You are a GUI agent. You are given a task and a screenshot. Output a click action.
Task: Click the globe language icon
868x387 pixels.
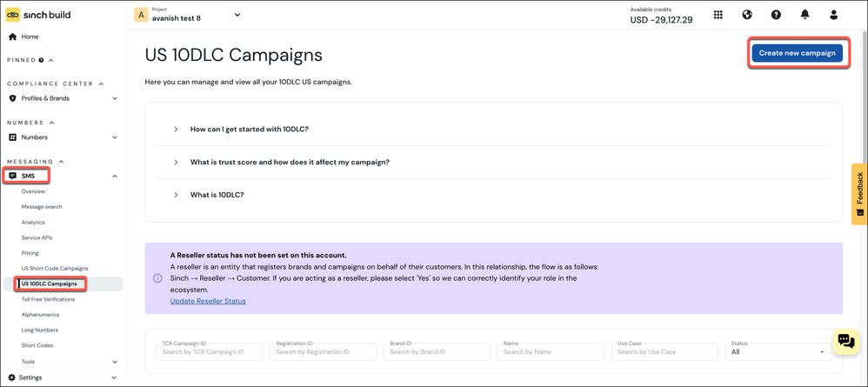tap(747, 15)
